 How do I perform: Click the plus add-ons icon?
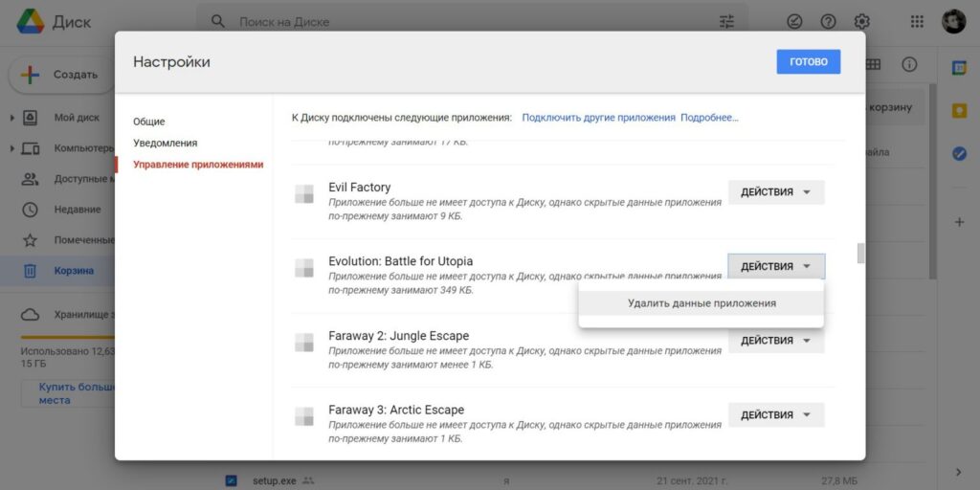(959, 222)
